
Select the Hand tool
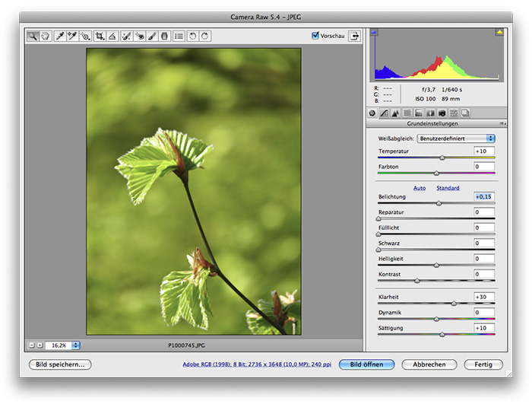[x=44, y=36]
